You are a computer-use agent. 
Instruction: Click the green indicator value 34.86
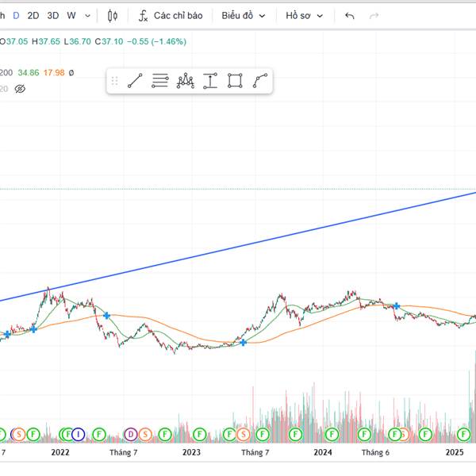coord(29,73)
